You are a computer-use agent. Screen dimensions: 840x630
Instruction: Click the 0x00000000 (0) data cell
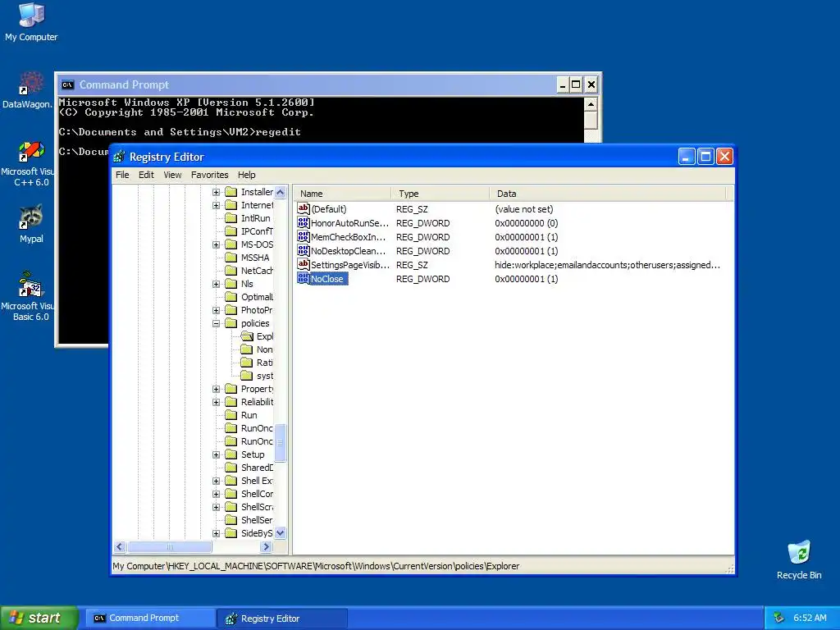(x=526, y=223)
